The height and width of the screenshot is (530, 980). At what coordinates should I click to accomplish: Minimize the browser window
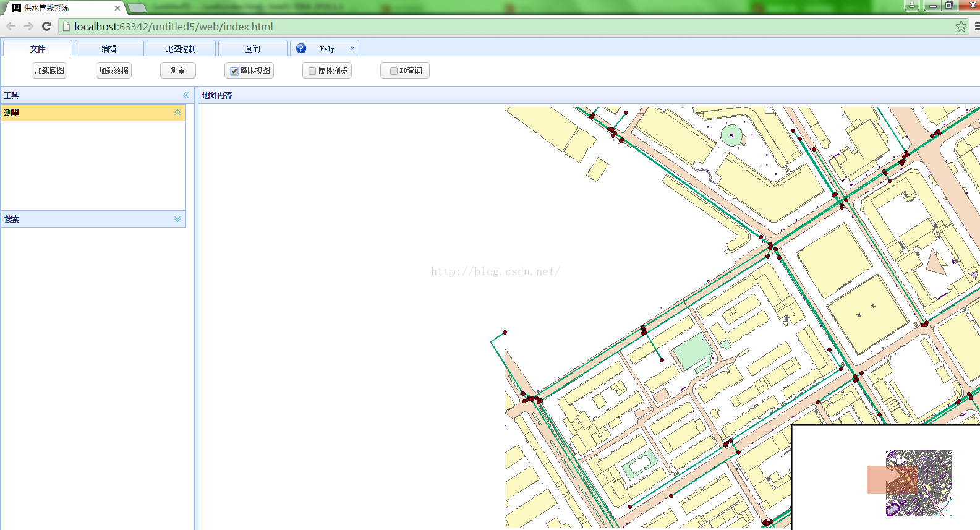tap(932, 6)
